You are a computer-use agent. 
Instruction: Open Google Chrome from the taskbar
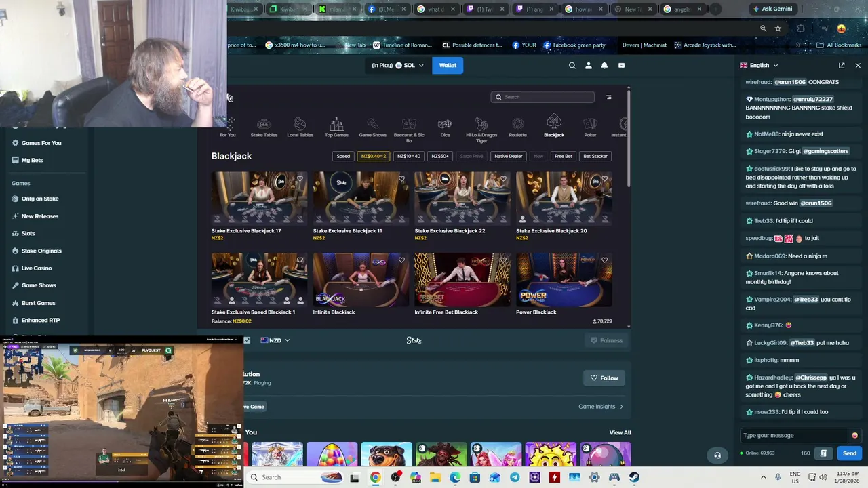click(x=376, y=477)
